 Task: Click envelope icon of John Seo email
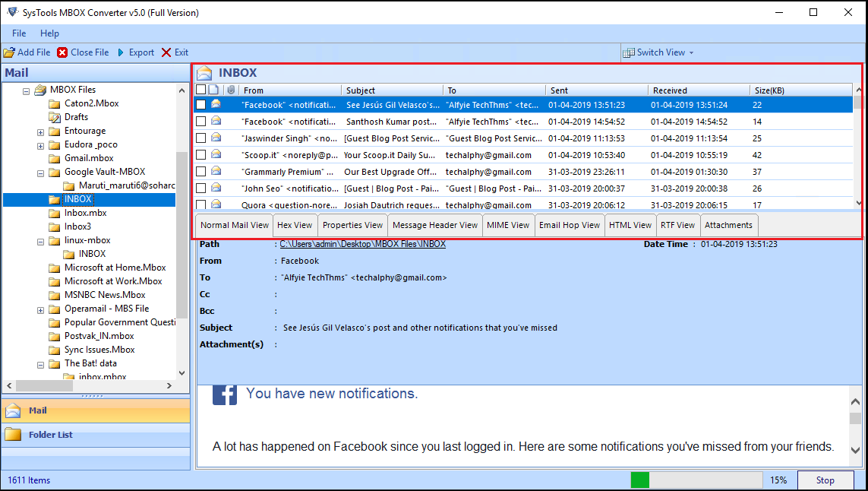pyautogui.click(x=216, y=187)
